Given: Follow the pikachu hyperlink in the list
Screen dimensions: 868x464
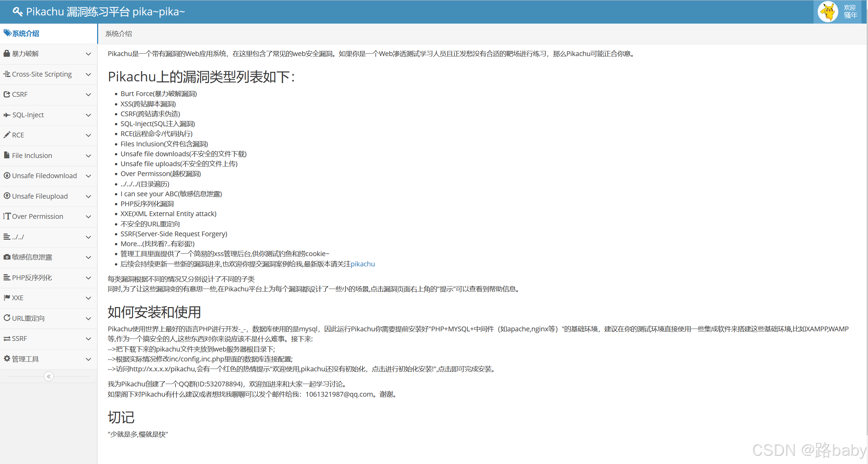Looking at the screenshot, I should tap(363, 264).
